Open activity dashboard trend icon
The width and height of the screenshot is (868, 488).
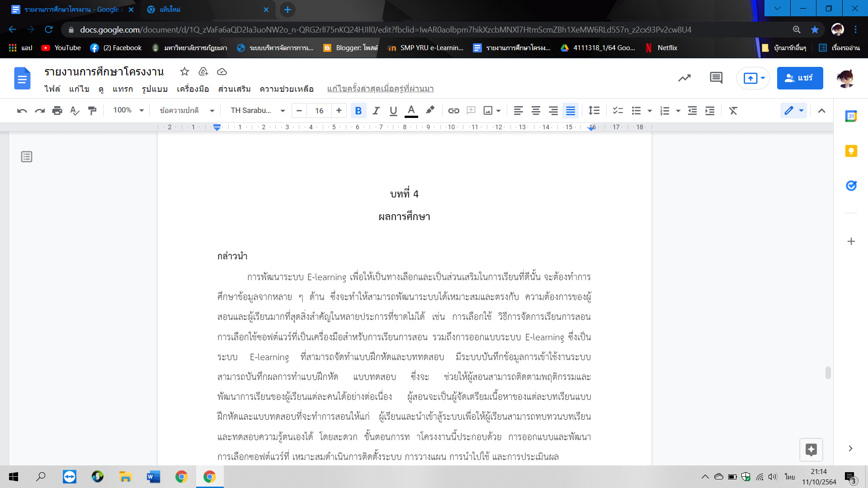click(x=684, y=78)
